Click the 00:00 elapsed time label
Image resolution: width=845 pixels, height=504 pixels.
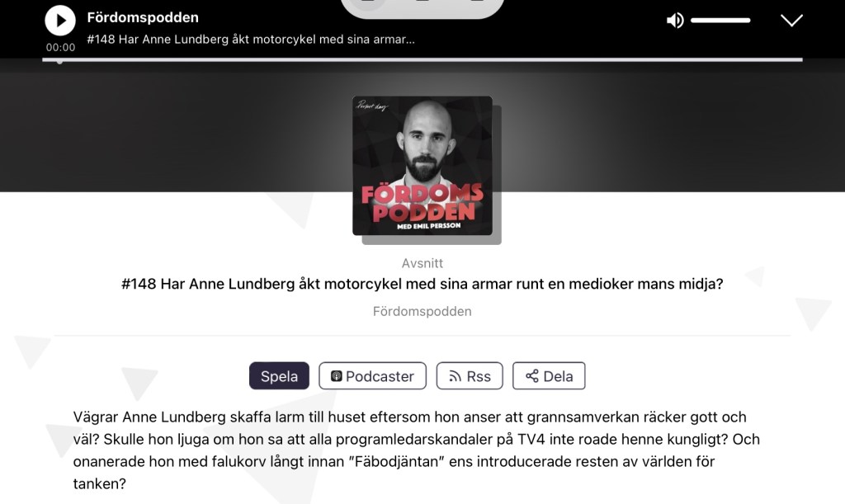(60, 47)
